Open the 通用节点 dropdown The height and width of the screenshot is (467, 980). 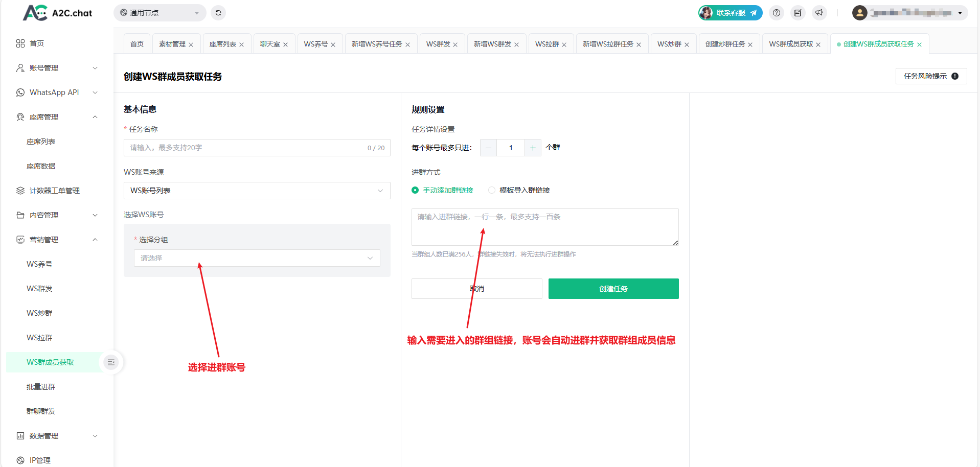(159, 13)
